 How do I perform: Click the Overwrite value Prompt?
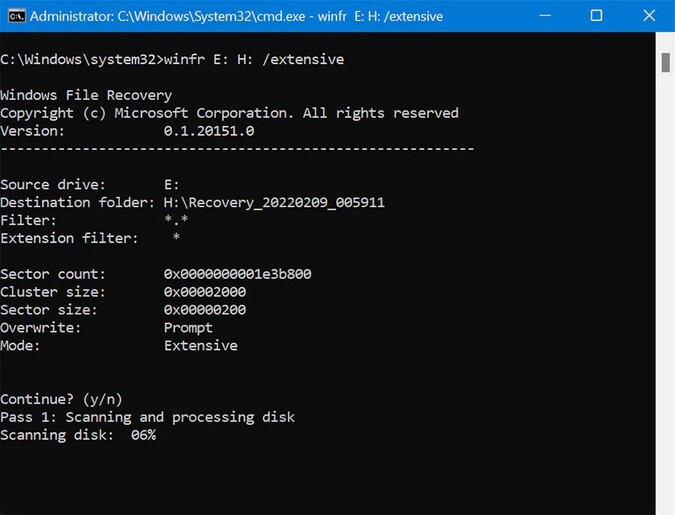point(188,328)
